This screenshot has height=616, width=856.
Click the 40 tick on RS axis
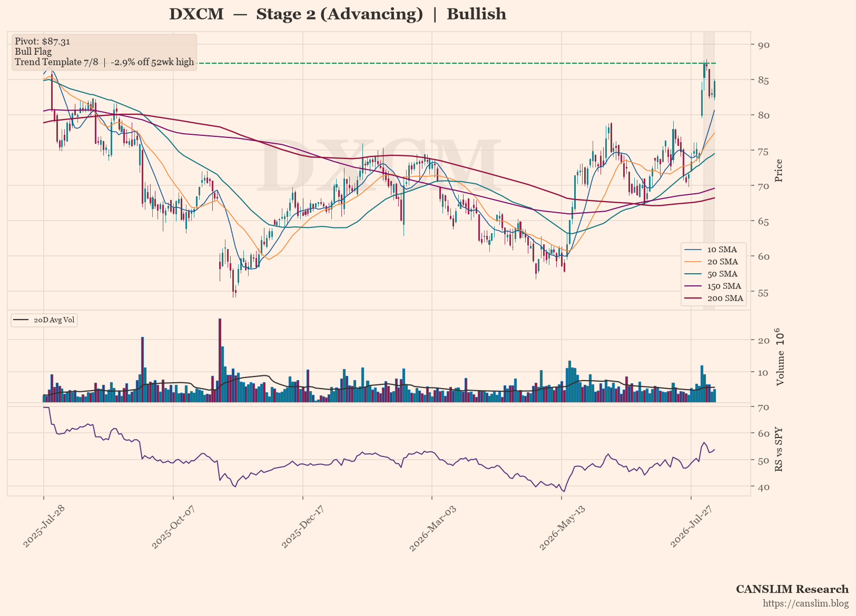pyautogui.click(x=763, y=487)
